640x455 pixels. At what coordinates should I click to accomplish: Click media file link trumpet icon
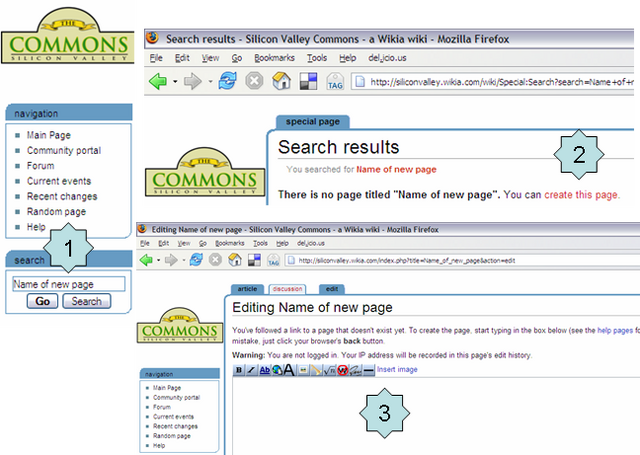[316, 370]
